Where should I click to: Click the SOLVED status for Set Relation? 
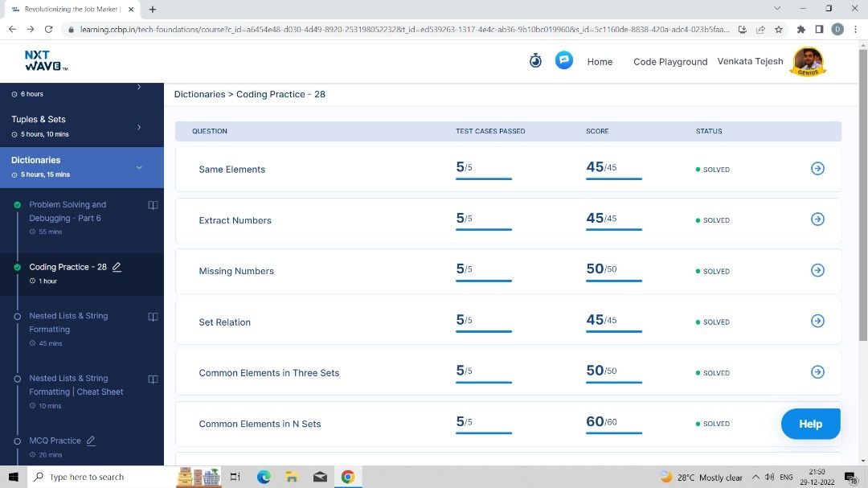point(712,322)
